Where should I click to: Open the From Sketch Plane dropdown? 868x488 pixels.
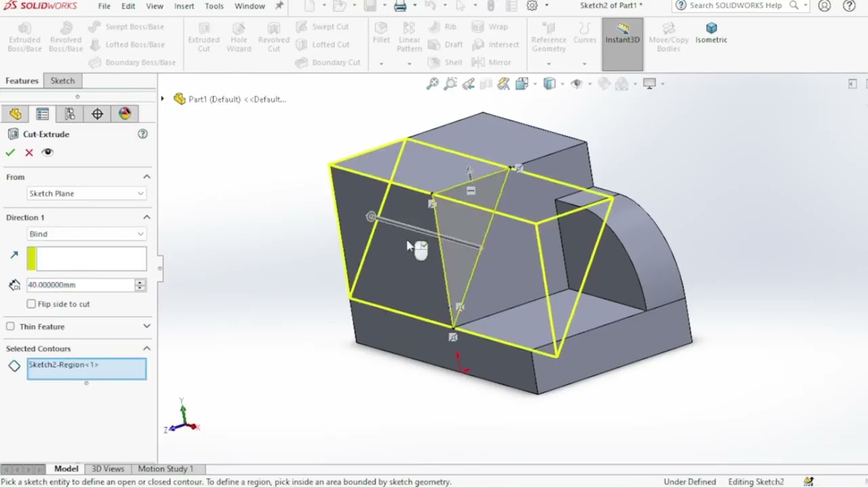pos(87,193)
